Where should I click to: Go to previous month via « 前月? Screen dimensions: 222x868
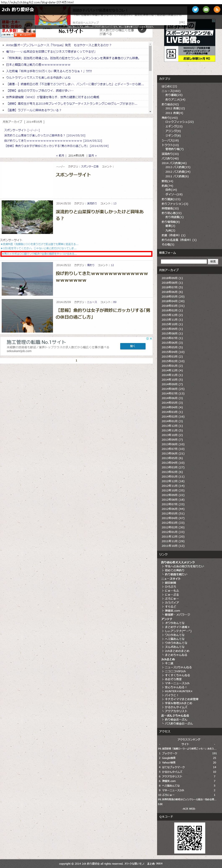click(60, 156)
